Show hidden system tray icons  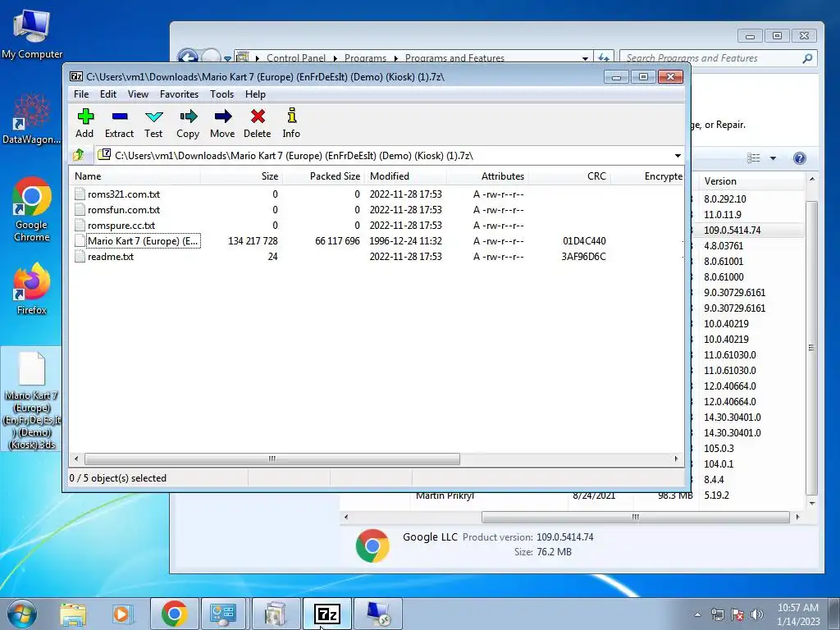coord(697,614)
